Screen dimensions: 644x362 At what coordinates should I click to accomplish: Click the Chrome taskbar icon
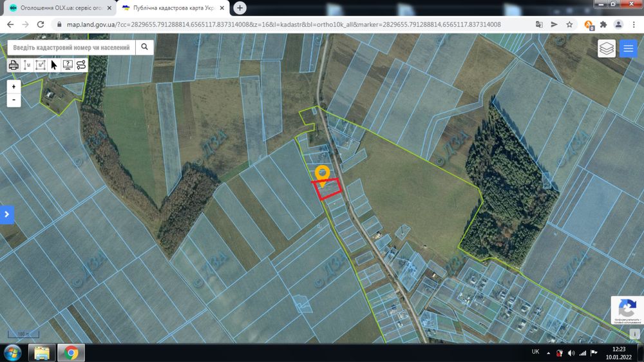(x=71, y=353)
